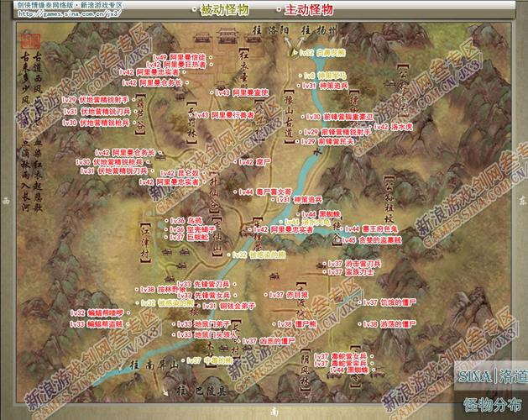Click the 往南屏山 exit label
The width and height of the screenshot is (528, 420).
click(x=154, y=365)
